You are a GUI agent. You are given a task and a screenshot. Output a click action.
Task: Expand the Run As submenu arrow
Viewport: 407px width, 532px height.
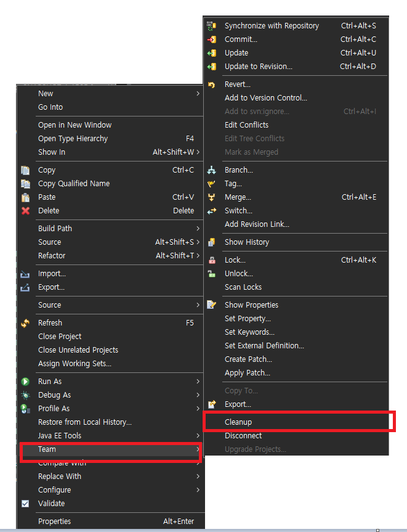click(x=198, y=382)
